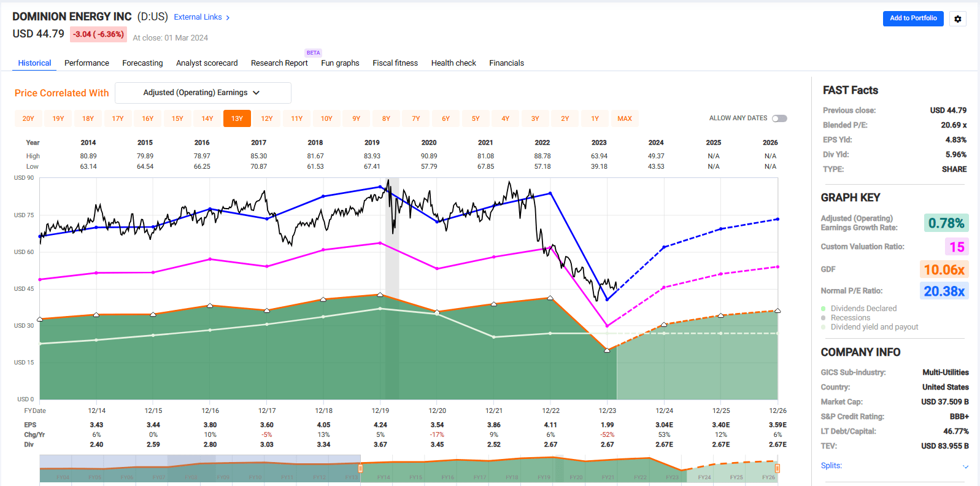Switch to the Performance tab
Screen dimensions: 980x486
87,63
